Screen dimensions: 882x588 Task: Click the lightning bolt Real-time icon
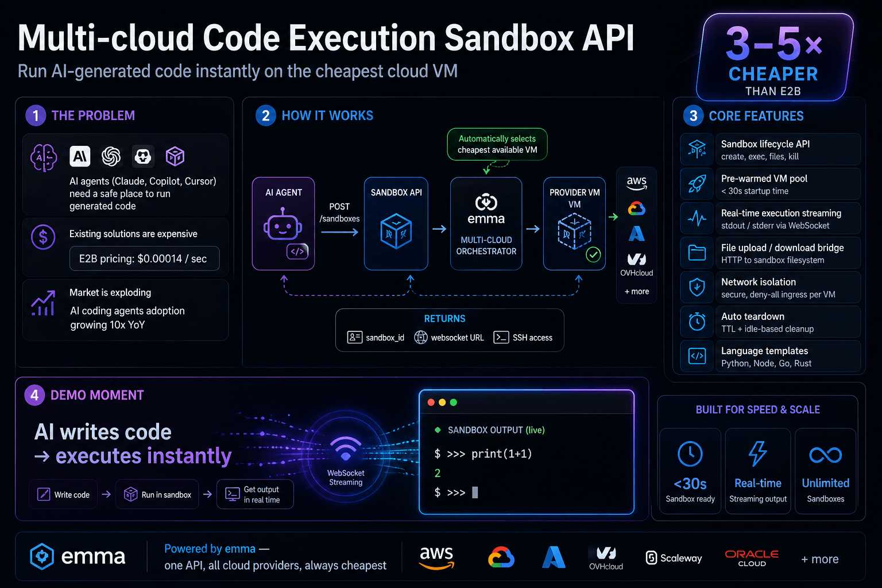click(x=758, y=454)
